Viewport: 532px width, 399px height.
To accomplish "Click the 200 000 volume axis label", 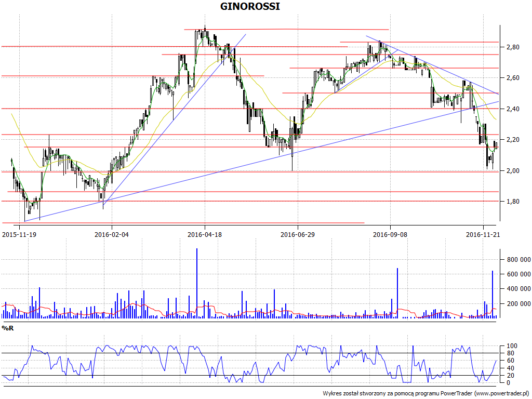I will [x=518, y=303].
